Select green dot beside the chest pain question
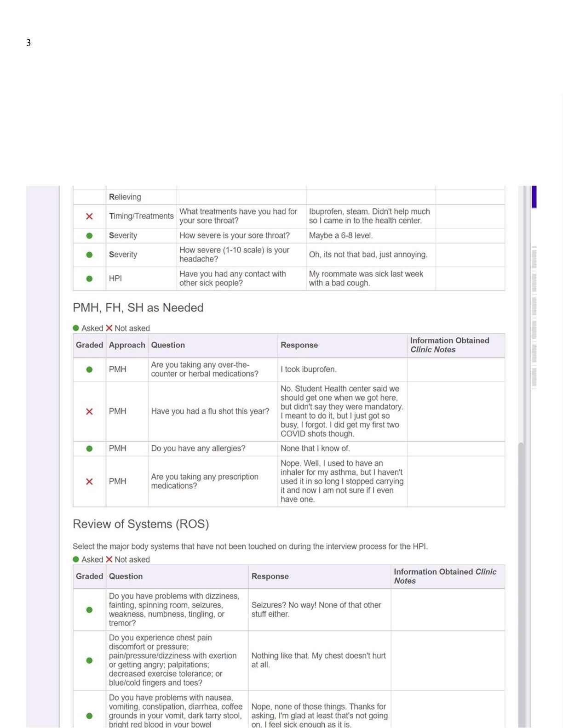The height and width of the screenshot is (728, 563). coord(89,660)
